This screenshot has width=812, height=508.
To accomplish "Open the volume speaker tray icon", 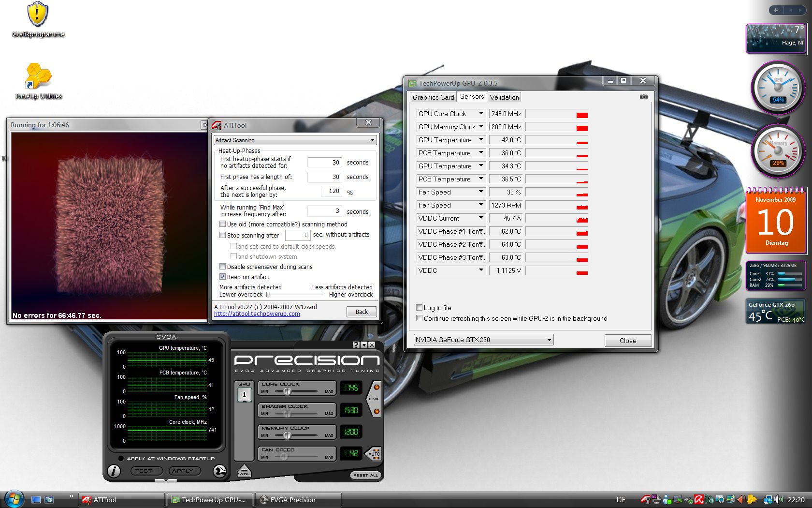I will 778,500.
